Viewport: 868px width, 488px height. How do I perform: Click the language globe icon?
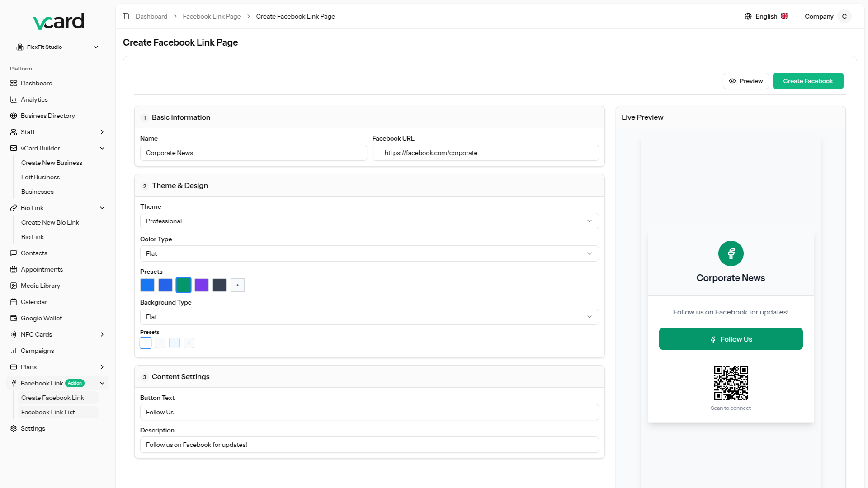[748, 16]
